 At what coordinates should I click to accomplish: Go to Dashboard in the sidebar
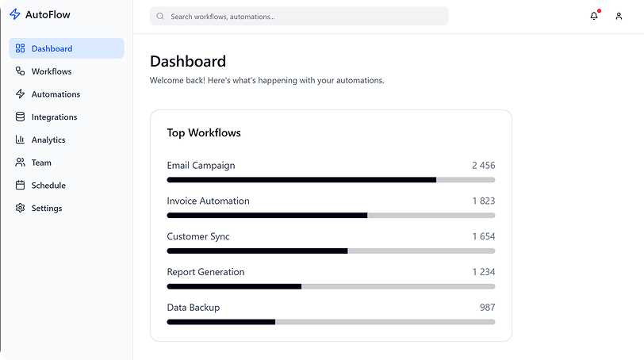pyautogui.click(x=67, y=48)
